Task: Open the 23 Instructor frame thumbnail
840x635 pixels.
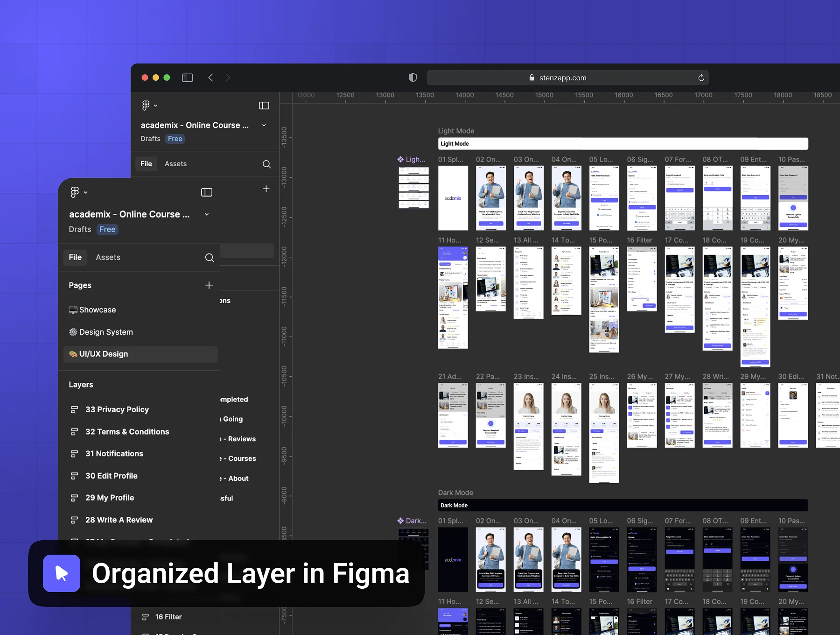Action: 528,427
